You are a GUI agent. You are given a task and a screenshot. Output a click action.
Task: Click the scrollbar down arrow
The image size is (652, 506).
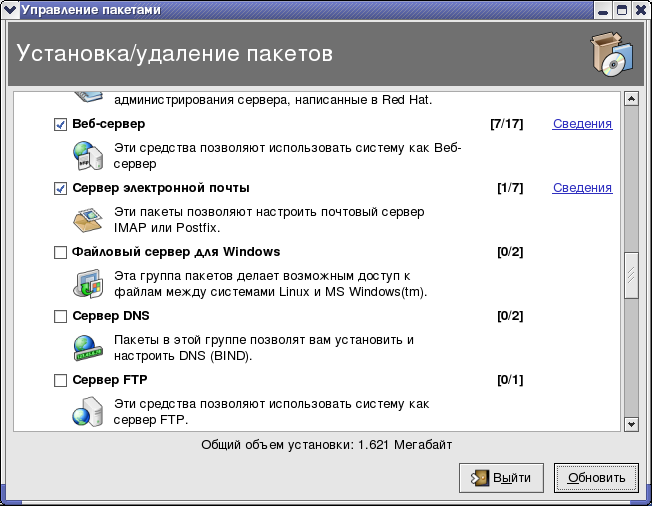click(x=631, y=424)
